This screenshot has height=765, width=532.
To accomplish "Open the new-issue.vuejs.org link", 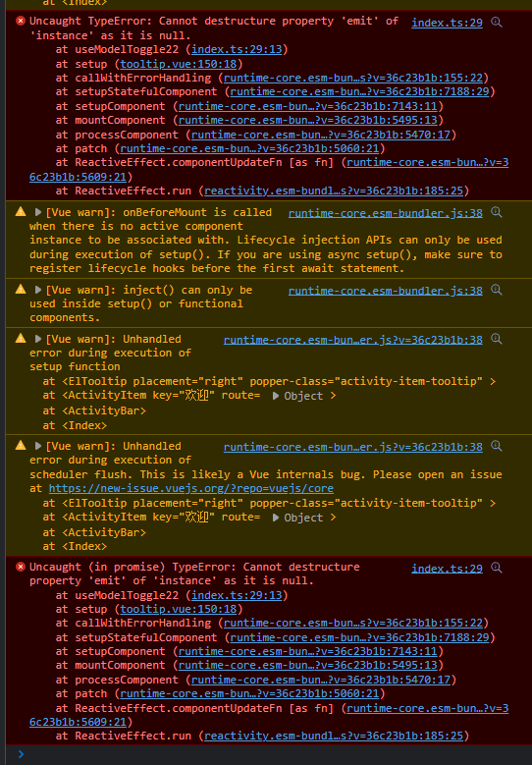I will (191, 488).
